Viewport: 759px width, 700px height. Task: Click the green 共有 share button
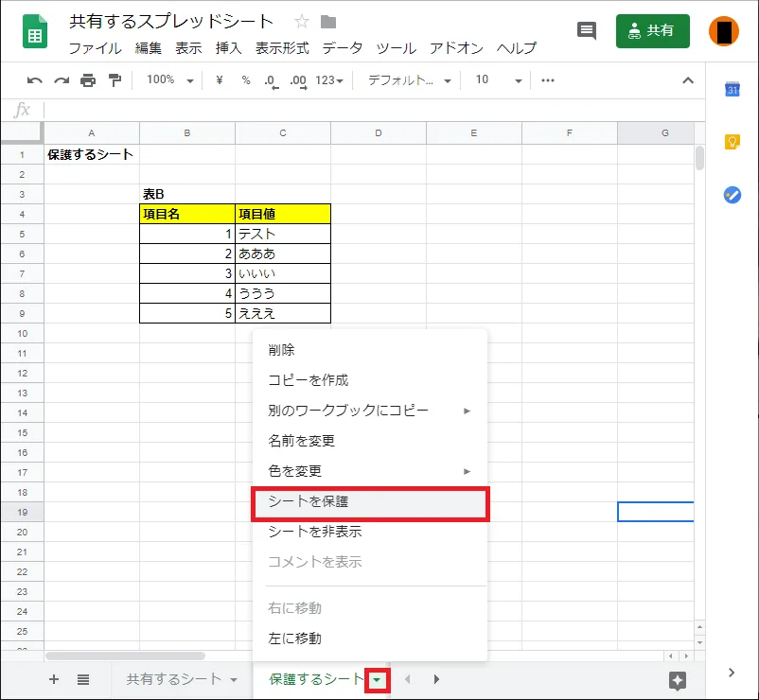pos(652,31)
